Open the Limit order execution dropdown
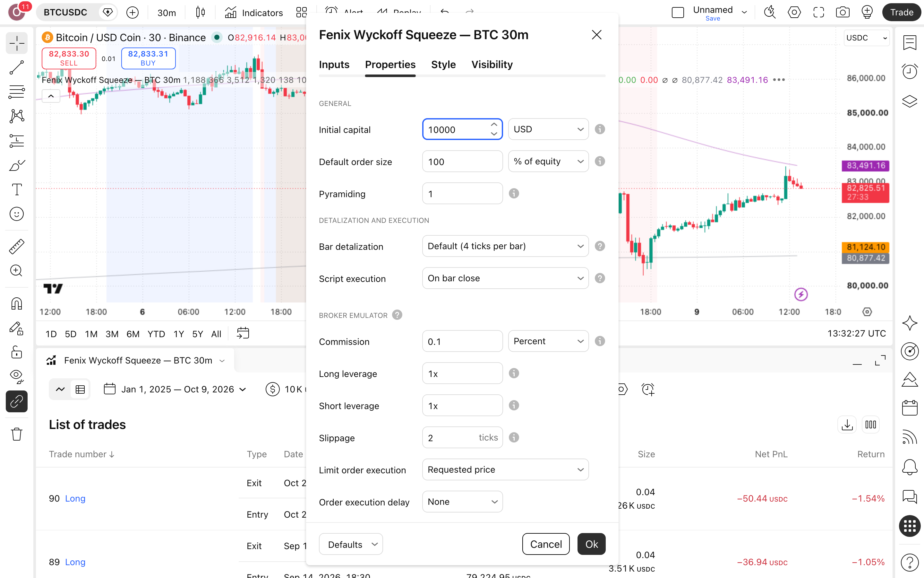The image size is (924, 578). [x=505, y=469]
